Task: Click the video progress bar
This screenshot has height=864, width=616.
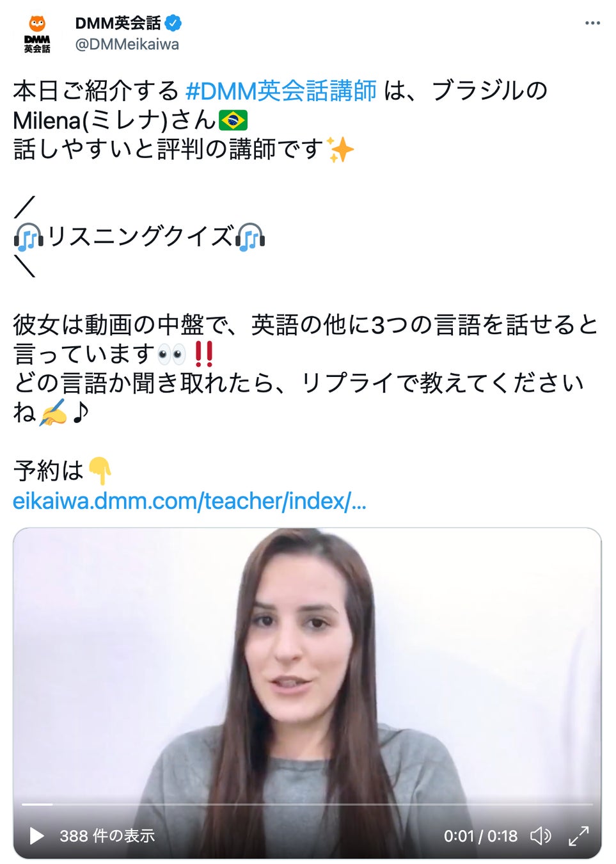Action: point(307,804)
